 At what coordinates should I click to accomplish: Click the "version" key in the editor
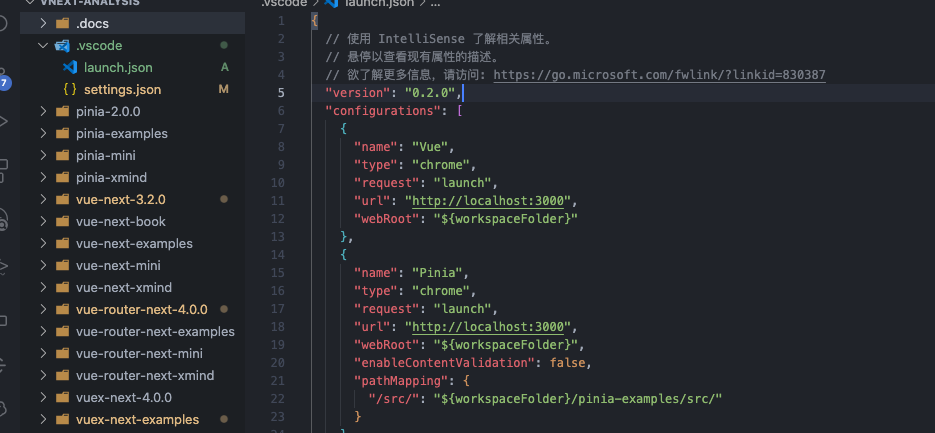pos(358,93)
